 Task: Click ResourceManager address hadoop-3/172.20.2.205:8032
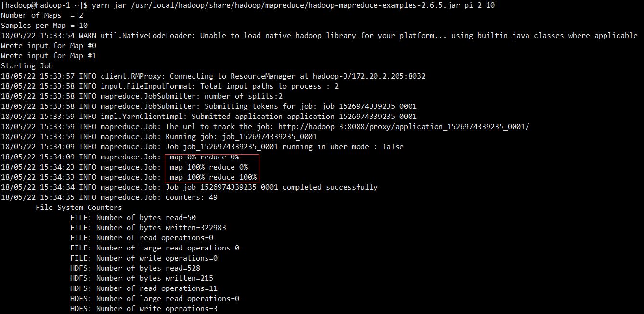(x=369, y=76)
